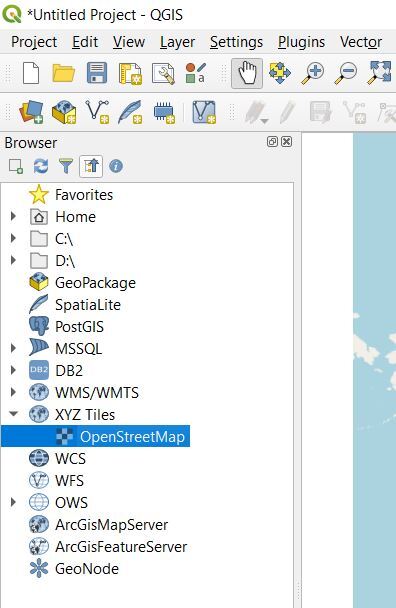Open the Style Manager icon
396x608 pixels.
coord(195,73)
